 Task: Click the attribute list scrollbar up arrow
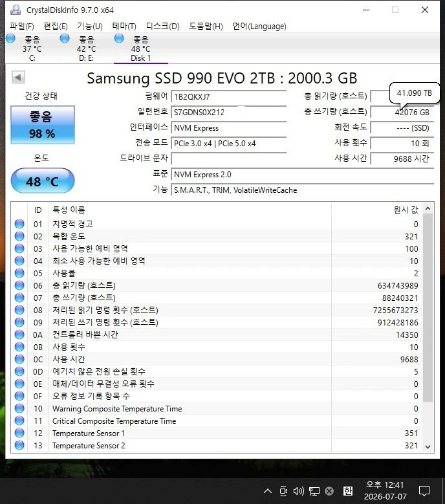click(x=428, y=208)
